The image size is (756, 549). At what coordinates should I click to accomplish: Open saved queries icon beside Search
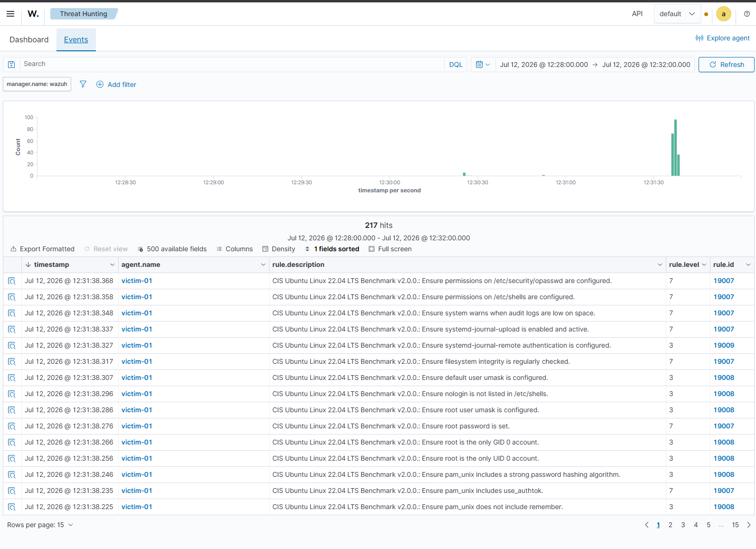click(x=11, y=65)
